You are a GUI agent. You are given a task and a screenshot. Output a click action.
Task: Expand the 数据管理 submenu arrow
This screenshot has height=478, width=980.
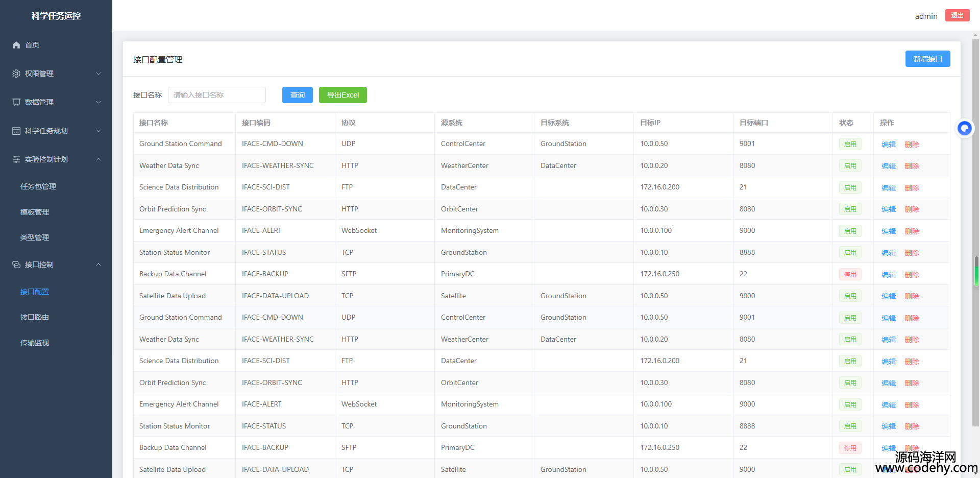(x=99, y=102)
